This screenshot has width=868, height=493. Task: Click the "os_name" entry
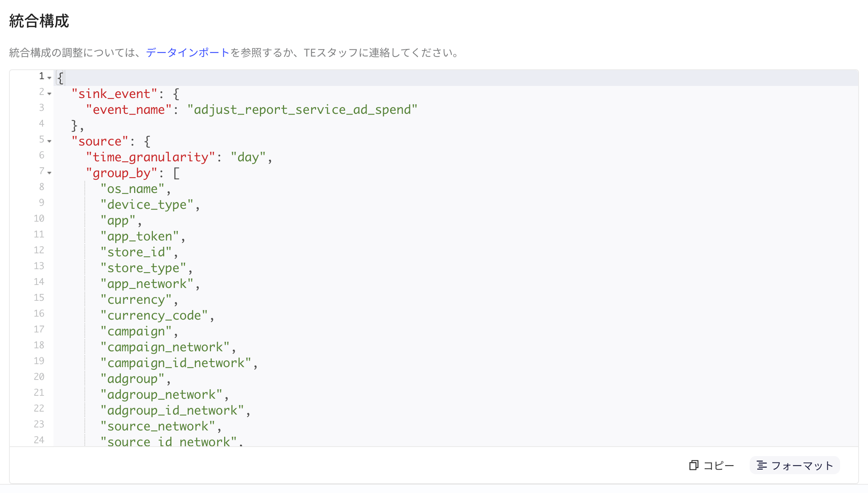(132, 189)
